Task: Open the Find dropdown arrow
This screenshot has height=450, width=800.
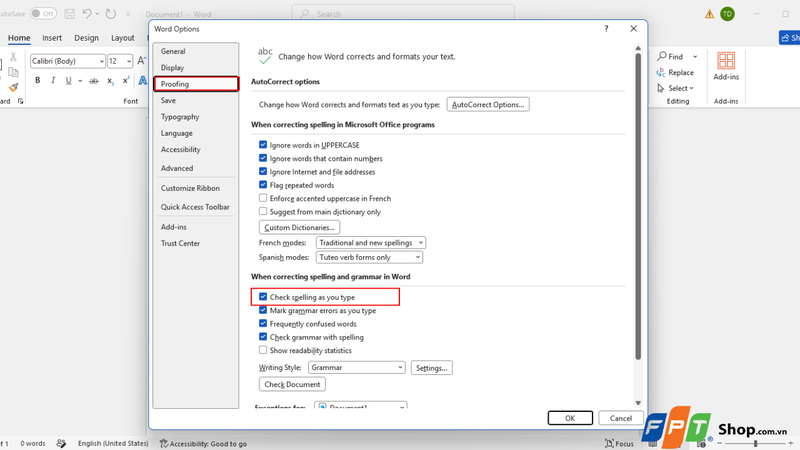Action: (695, 57)
